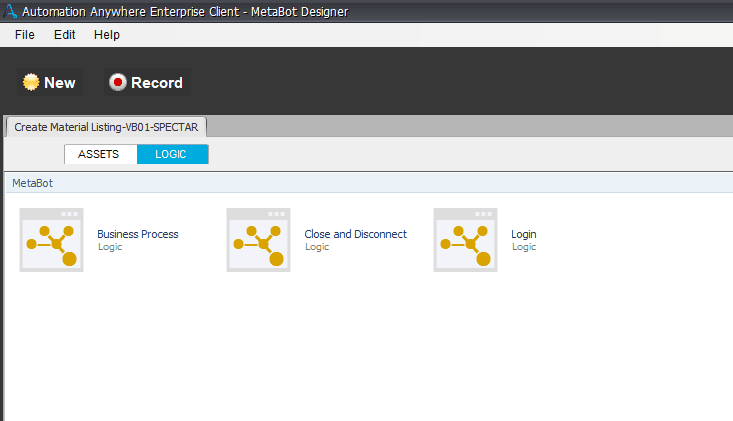
Task: Open the Business Process logic icon
Action: (51, 240)
